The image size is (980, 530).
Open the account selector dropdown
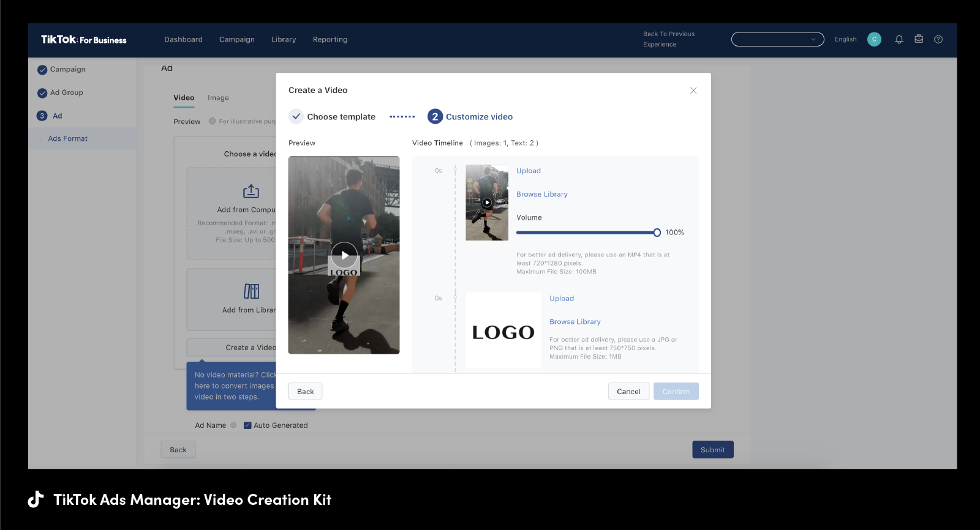(777, 39)
